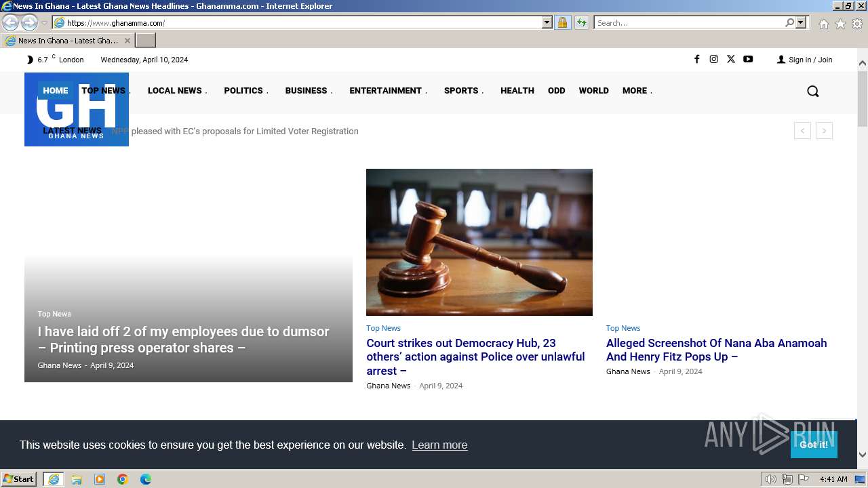Click the search magnifier in the browser toolbar
Image resolution: width=868 pixels, height=488 pixels.
[789, 22]
